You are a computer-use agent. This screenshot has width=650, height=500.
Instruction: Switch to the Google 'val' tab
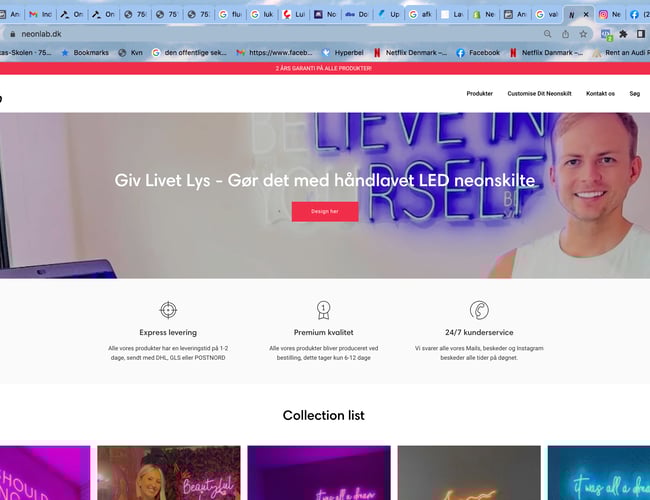(x=547, y=15)
